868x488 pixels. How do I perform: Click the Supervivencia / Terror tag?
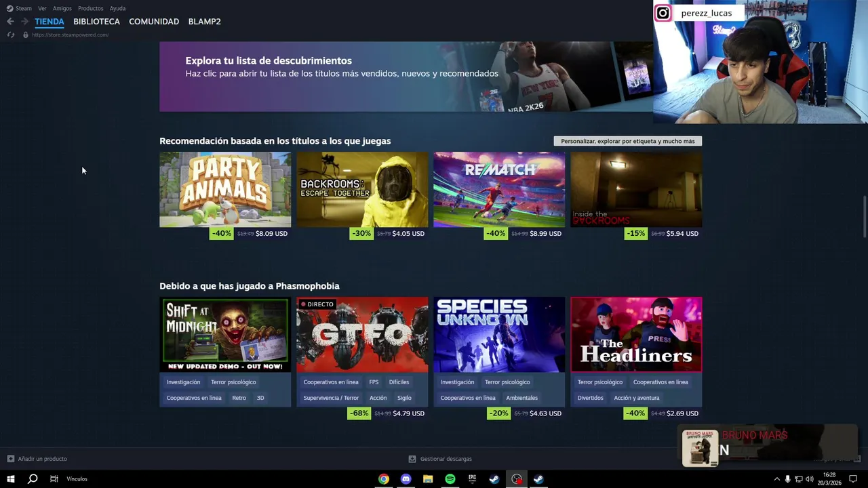331,398
